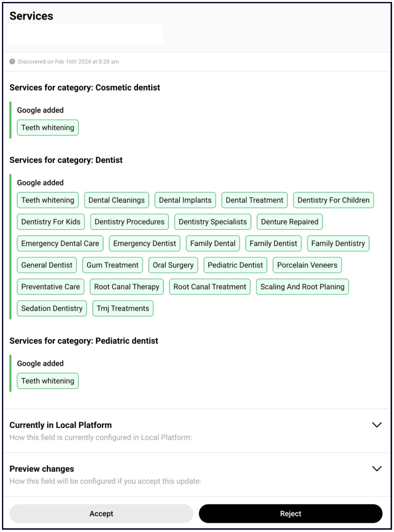394x532 pixels.
Task: Click the clock icon beside the discovered date
Action: pyautogui.click(x=12, y=62)
